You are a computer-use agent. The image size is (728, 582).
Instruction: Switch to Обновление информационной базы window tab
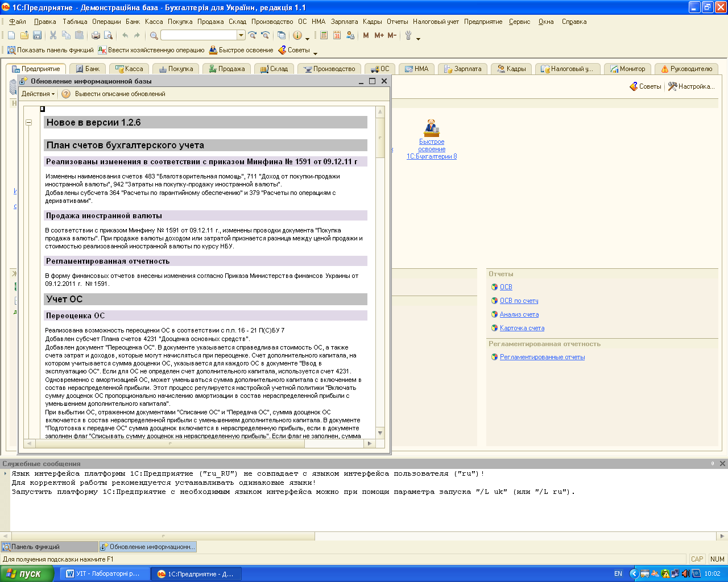(x=148, y=547)
